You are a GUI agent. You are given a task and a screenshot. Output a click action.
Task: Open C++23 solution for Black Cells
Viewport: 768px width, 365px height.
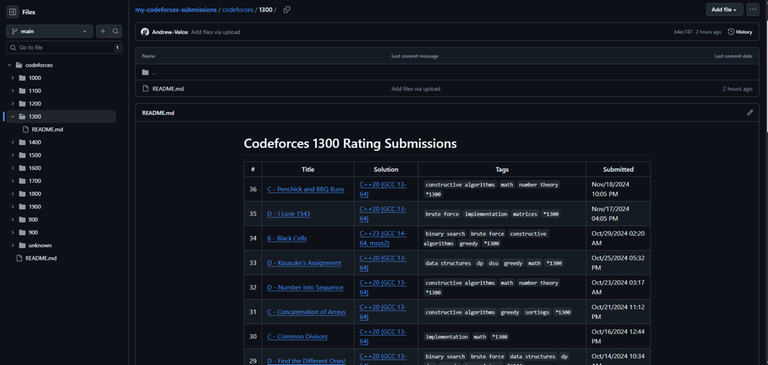[x=383, y=238]
